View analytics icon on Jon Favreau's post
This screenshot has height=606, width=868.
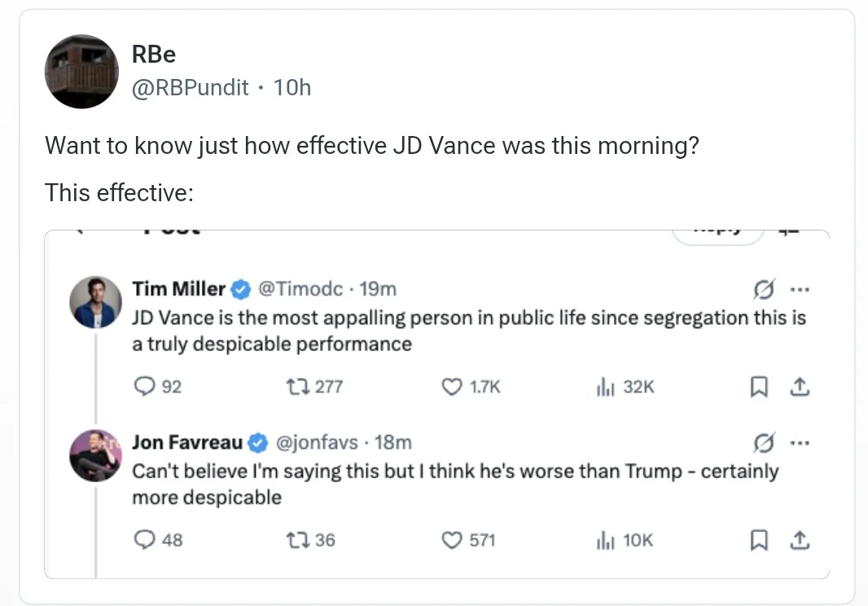603,539
